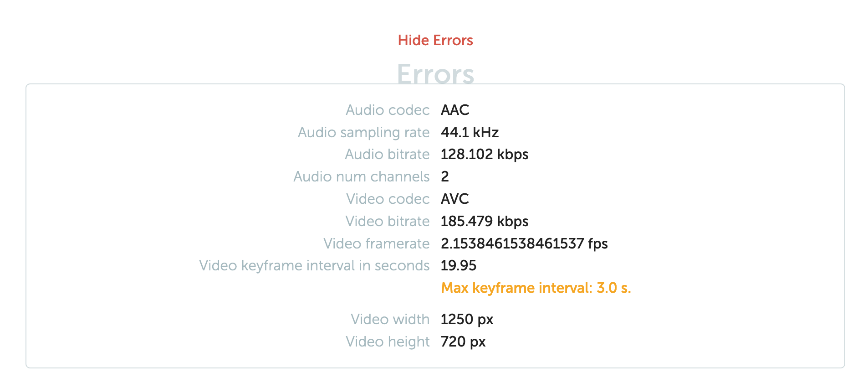Select the 128.102 kbps value
868x383 pixels.
pyautogui.click(x=484, y=154)
